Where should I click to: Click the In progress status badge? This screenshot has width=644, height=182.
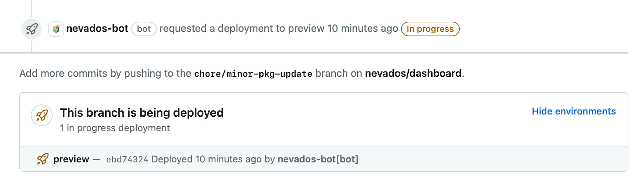431,29
